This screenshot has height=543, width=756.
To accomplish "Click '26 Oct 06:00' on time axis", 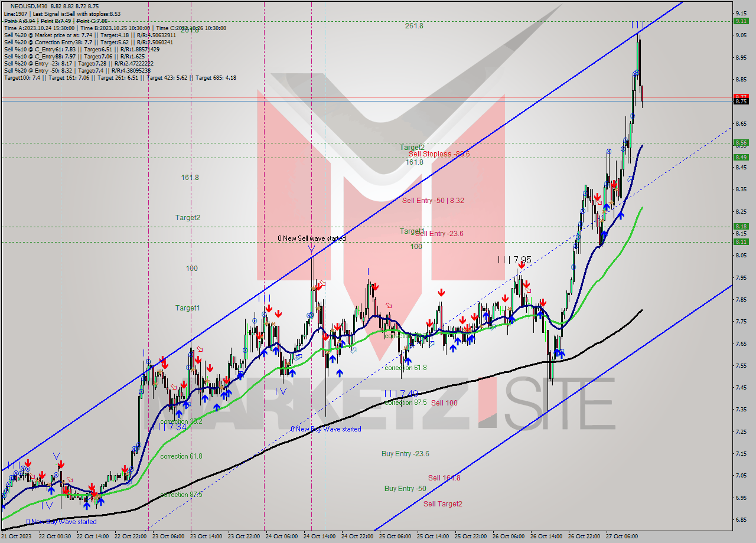I will 509,537.
